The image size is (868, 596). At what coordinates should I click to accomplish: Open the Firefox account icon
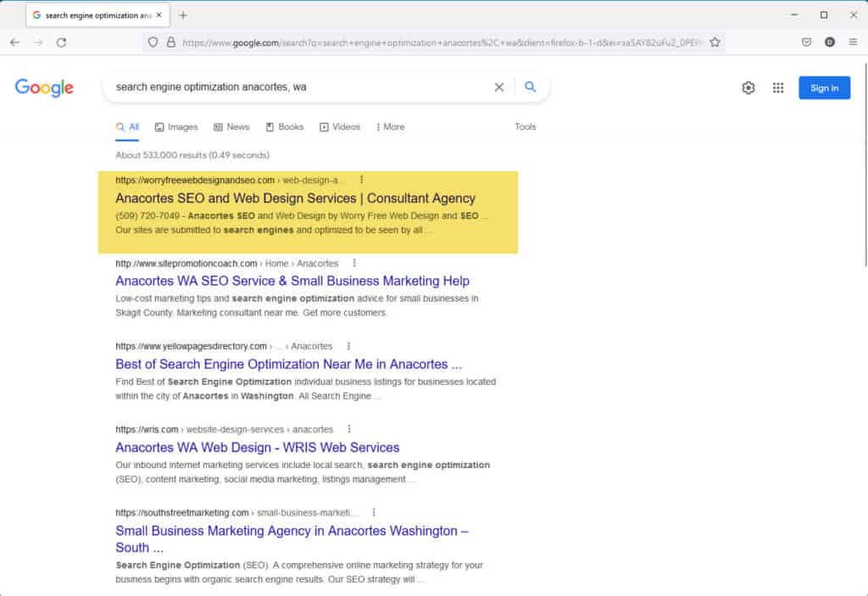829,42
